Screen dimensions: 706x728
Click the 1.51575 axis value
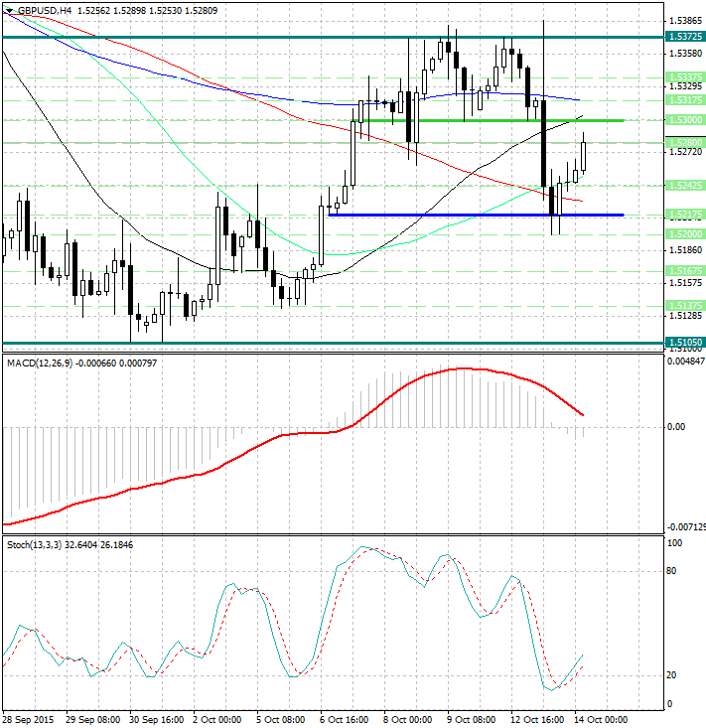[686, 283]
